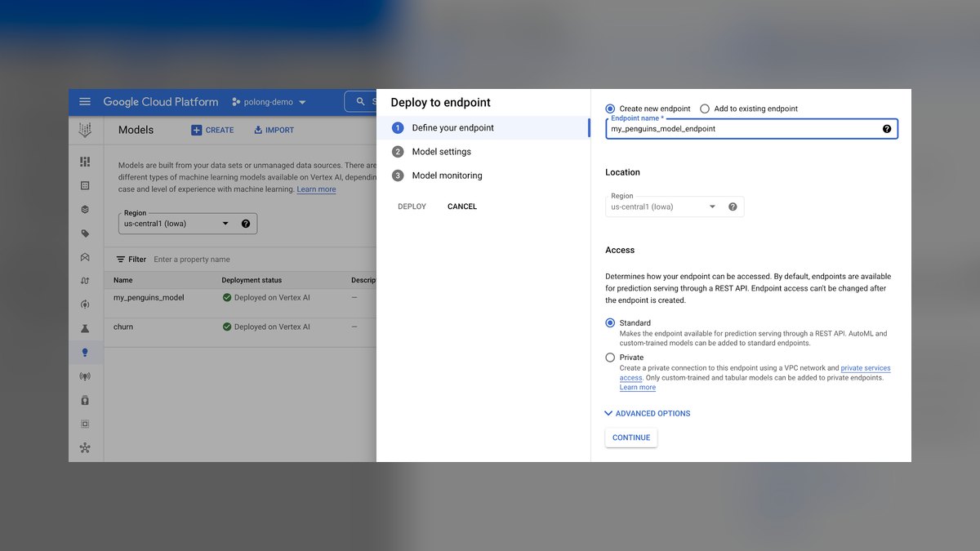This screenshot has width=980, height=551.
Task: Click Deployed on Vertex AI for churn
Action: (272, 327)
